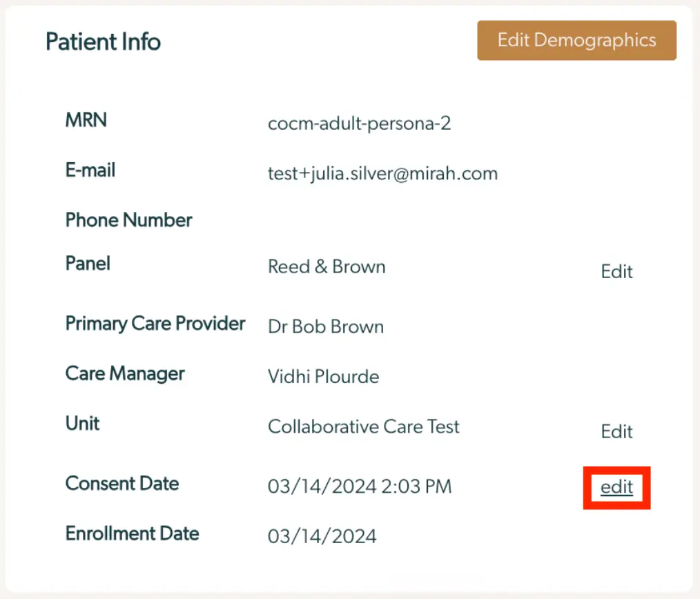Click the Consent Date label
The image size is (700, 599).
tap(121, 484)
